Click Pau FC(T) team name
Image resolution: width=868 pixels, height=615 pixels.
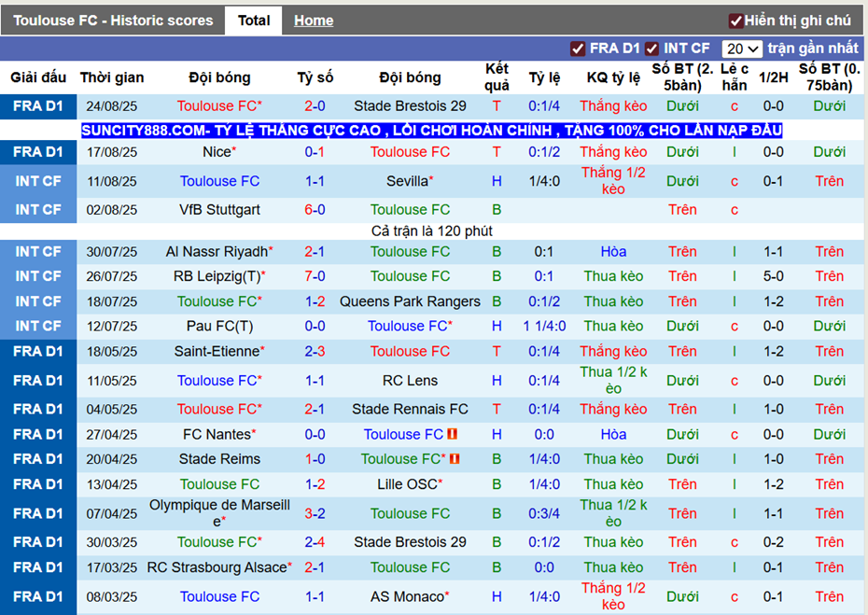[219, 326]
